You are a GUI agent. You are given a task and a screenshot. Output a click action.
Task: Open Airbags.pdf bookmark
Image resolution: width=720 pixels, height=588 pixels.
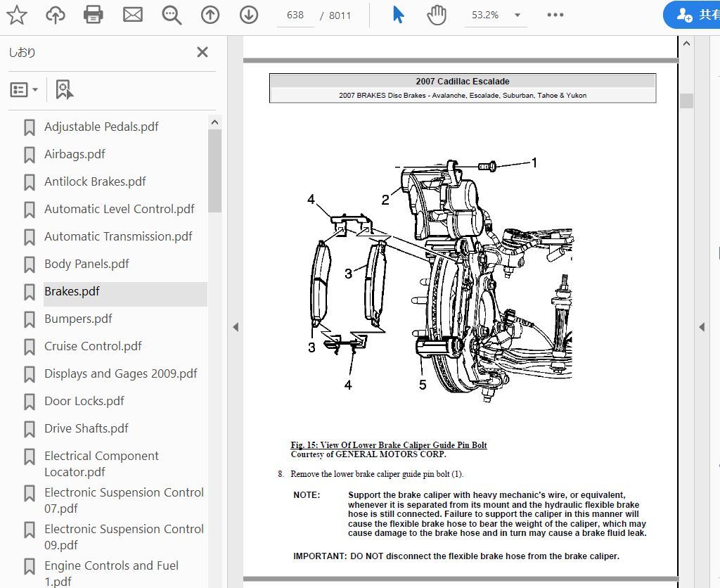tap(75, 154)
